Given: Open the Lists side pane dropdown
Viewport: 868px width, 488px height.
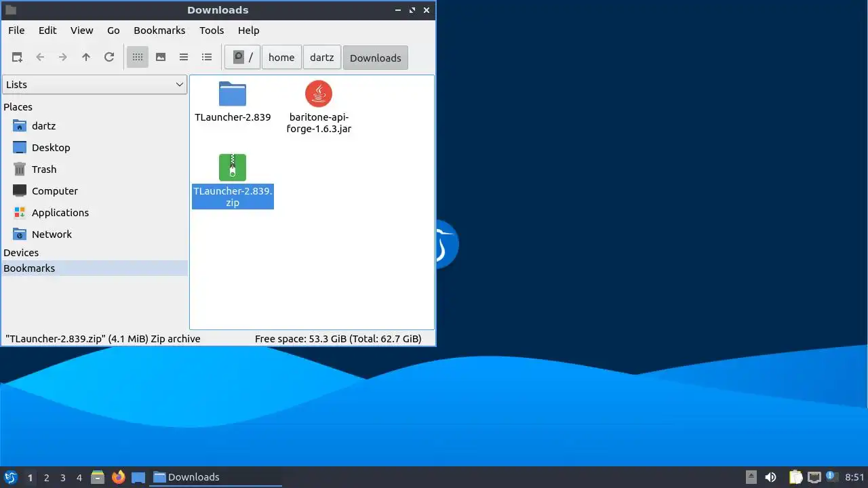Looking at the screenshot, I should click(95, 85).
